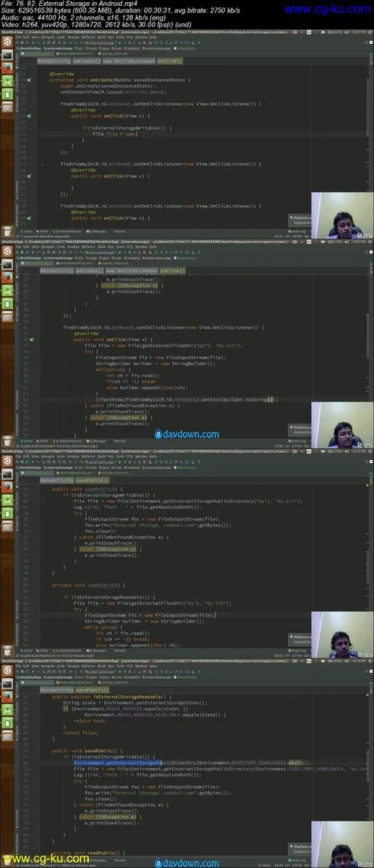This screenshot has height=868, width=374.
Task: Click the fos.write line in the 12:13 PM frame
Action: [x=158, y=525]
